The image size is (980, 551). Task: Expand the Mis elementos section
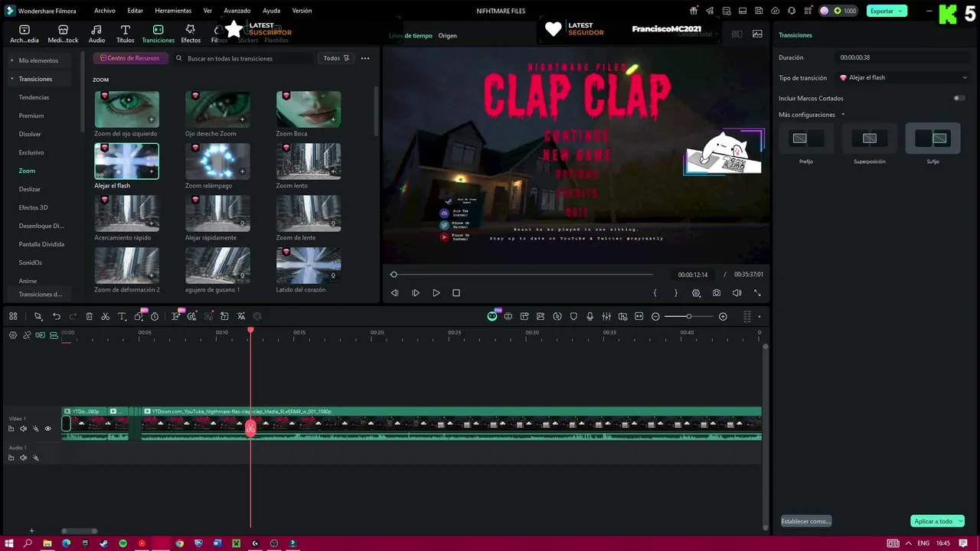point(12,60)
